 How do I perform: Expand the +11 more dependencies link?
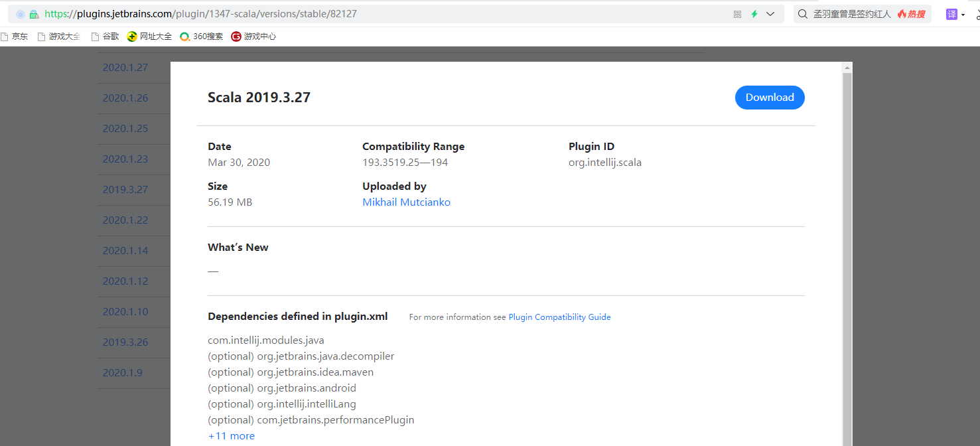pyautogui.click(x=231, y=436)
